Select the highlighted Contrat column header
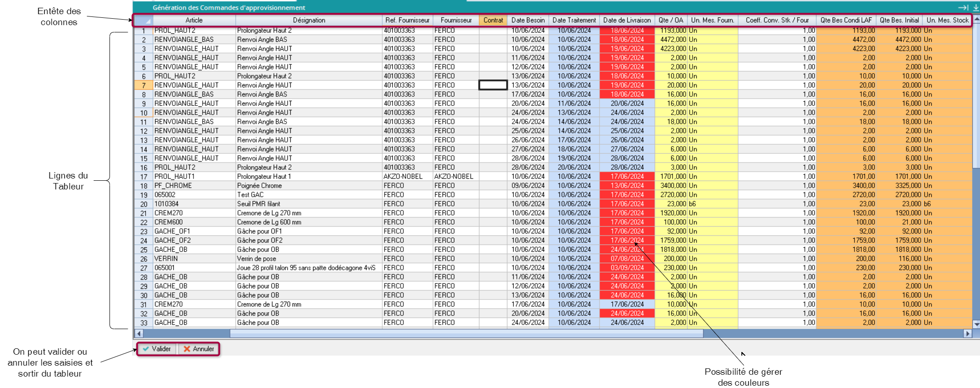Viewport: 980px width, 388px height. coord(493,21)
